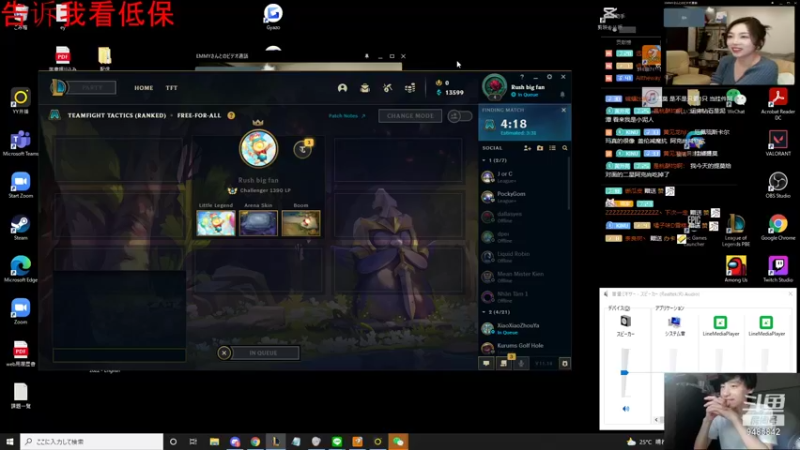Open the TFT tab

(171, 88)
